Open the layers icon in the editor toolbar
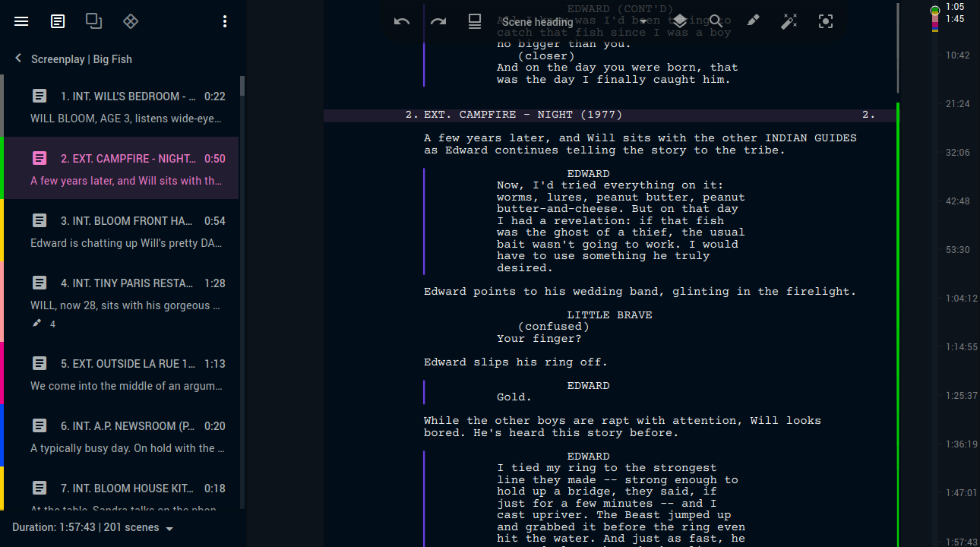 pos(680,21)
